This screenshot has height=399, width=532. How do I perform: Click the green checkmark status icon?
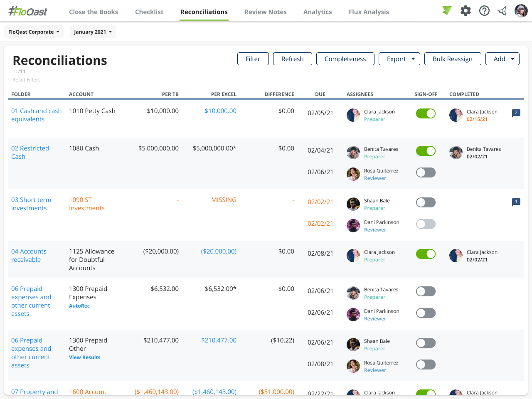click(x=447, y=11)
